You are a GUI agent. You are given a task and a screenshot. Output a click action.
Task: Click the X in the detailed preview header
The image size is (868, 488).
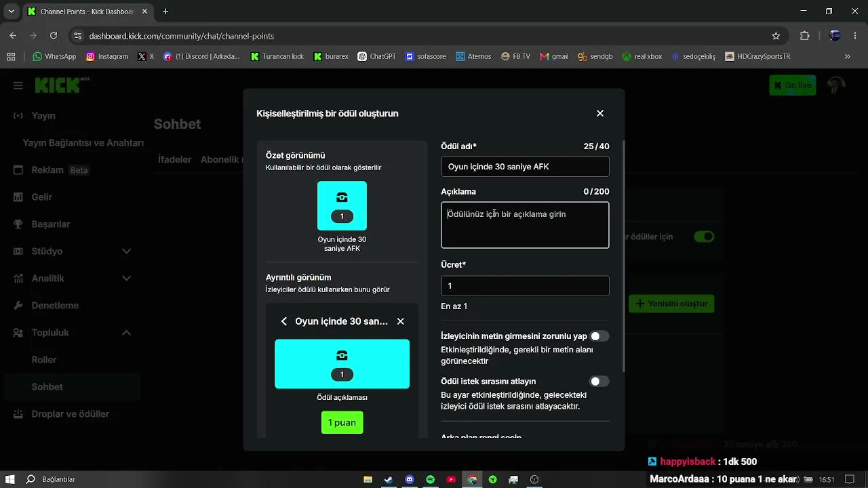click(400, 321)
